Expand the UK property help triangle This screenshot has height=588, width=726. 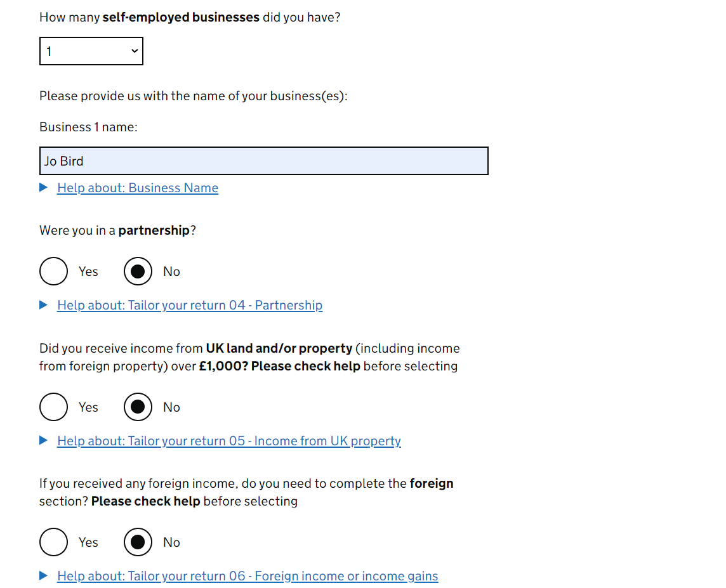click(44, 440)
